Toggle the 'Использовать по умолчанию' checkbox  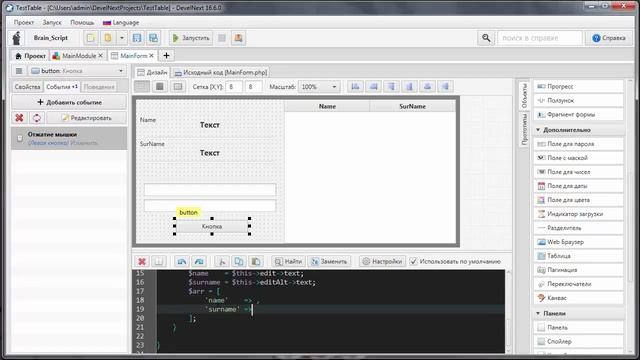(x=413, y=261)
